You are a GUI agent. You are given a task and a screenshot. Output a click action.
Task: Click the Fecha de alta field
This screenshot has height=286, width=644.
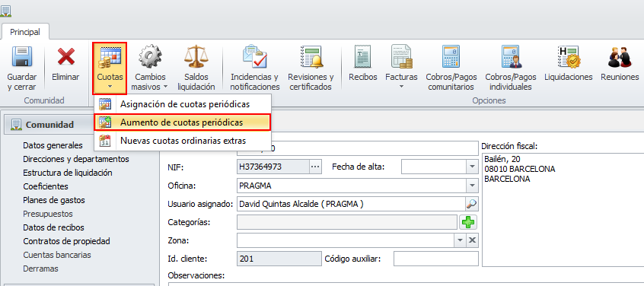click(433, 167)
